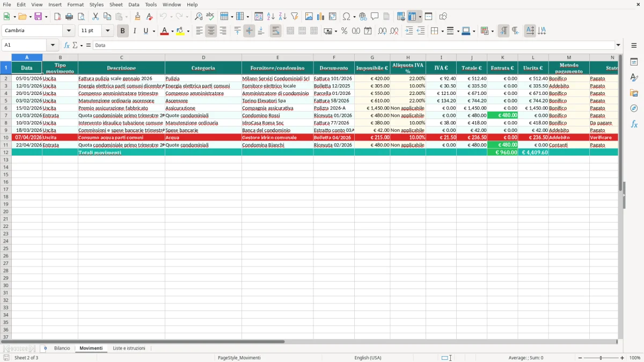Switch to Bilancio sheet tab
This screenshot has height=362, width=644.
[62, 348]
